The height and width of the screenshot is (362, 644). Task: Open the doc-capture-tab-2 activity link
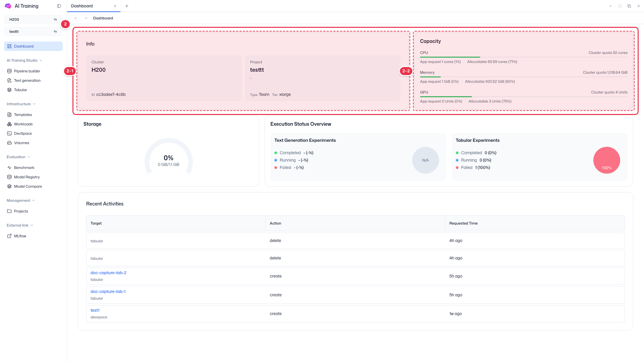108,273
